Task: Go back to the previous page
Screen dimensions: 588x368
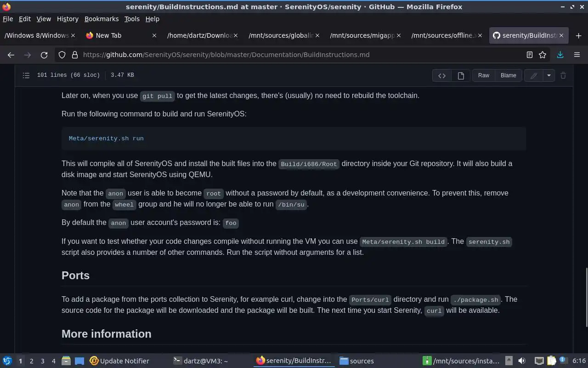Action: point(11,55)
